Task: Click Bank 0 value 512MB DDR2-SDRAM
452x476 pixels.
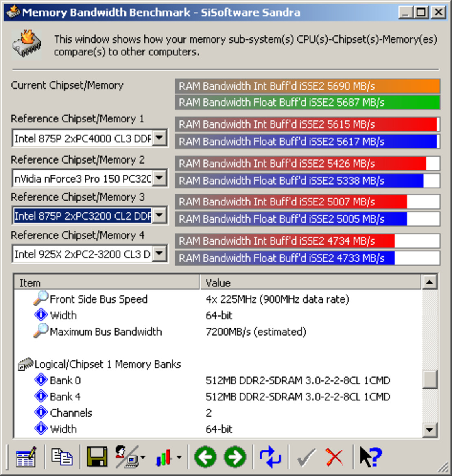Action: (298, 380)
